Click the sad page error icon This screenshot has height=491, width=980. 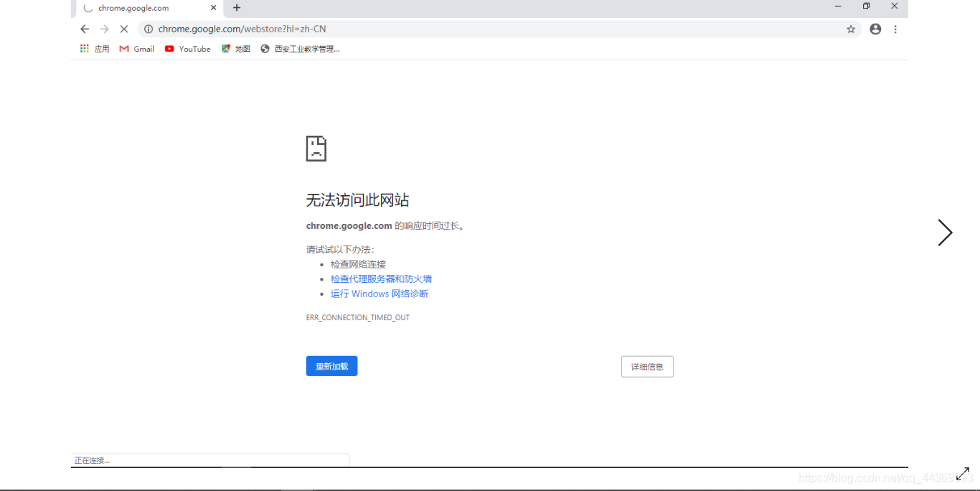click(316, 149)
